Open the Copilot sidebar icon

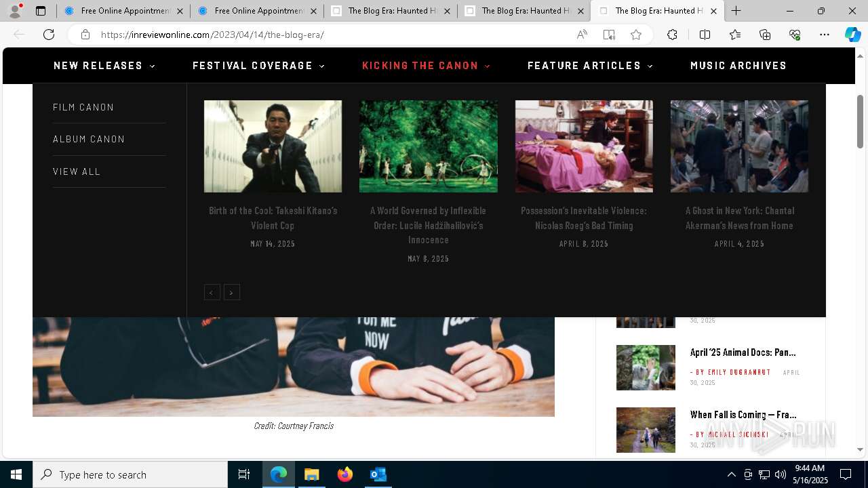coord(852,35)
